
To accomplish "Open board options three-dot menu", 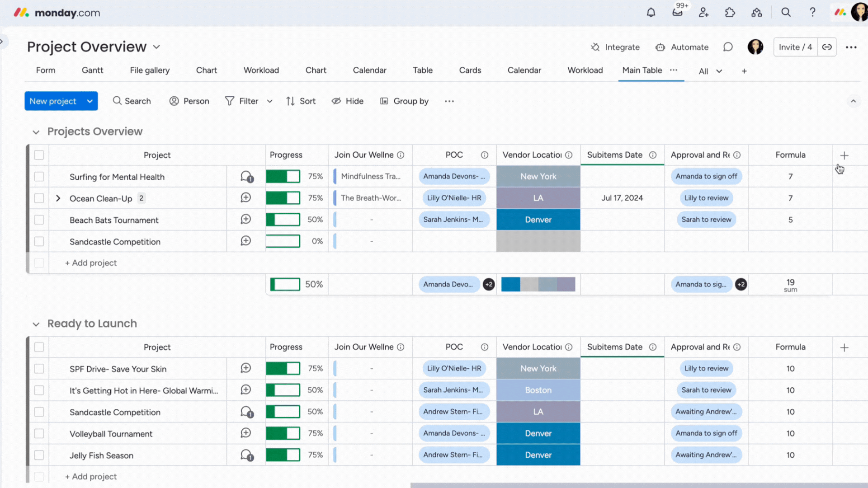I will [851, 47].
